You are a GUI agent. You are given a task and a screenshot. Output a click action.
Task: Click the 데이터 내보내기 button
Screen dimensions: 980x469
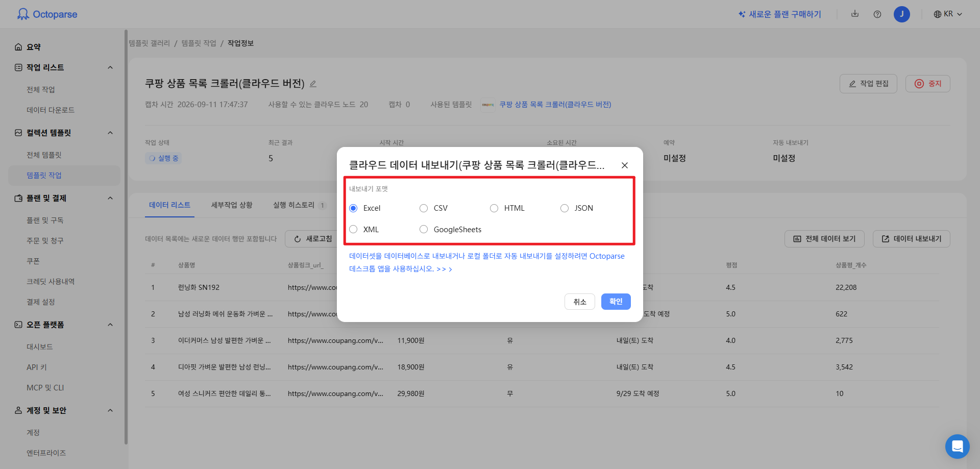(x=912, y=239)
